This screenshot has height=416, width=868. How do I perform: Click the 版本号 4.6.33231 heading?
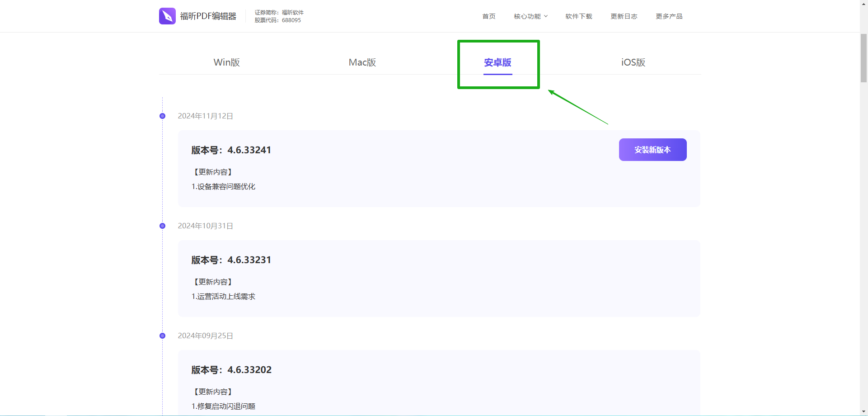coord(231,260)
